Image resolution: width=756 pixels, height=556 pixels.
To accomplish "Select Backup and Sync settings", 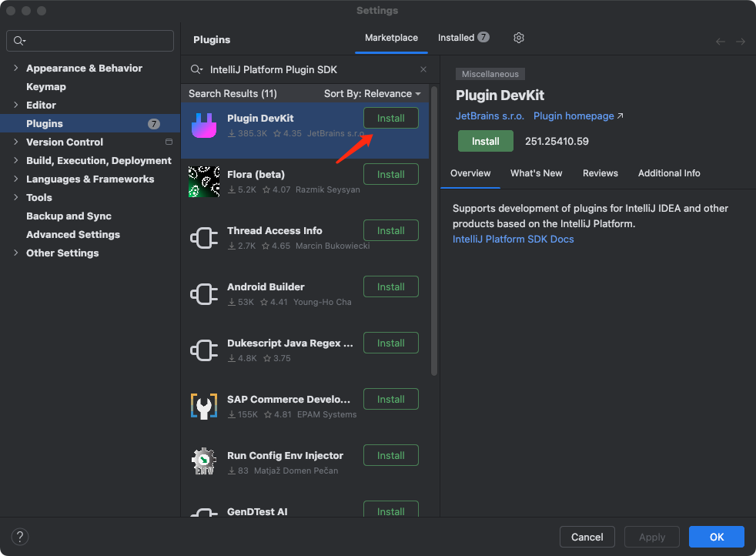I will tap(69, 216).
